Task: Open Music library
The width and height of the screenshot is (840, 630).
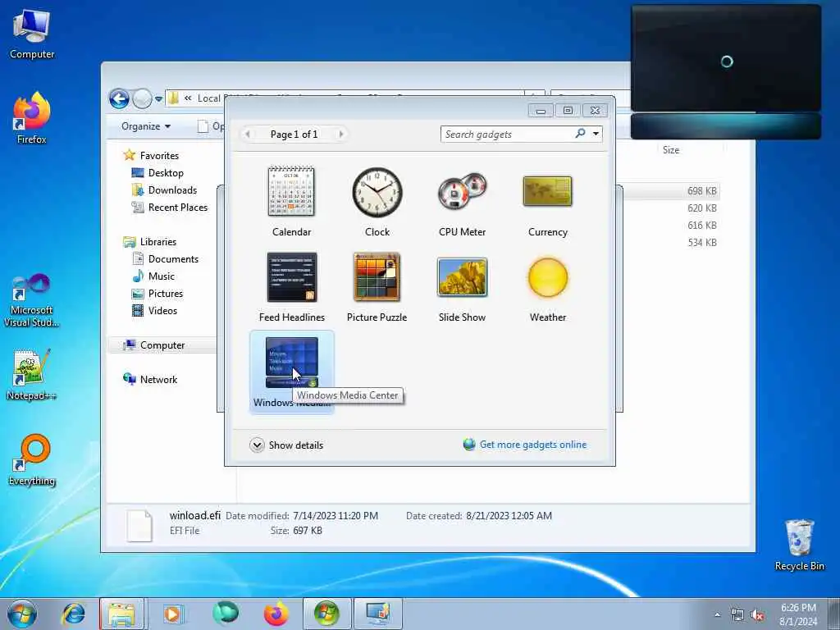Action: (162, 276)
